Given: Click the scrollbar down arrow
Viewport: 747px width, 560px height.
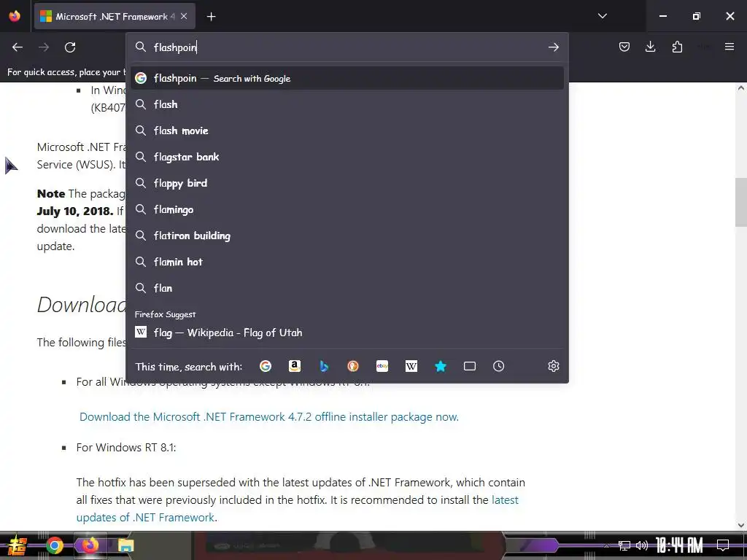Looking at the screenshot, I should coord(741,525).
